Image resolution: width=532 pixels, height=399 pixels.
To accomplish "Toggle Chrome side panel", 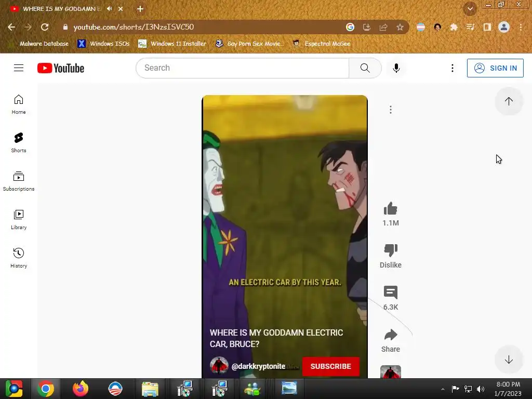I will pyautogui.click(x=487, y=27).
